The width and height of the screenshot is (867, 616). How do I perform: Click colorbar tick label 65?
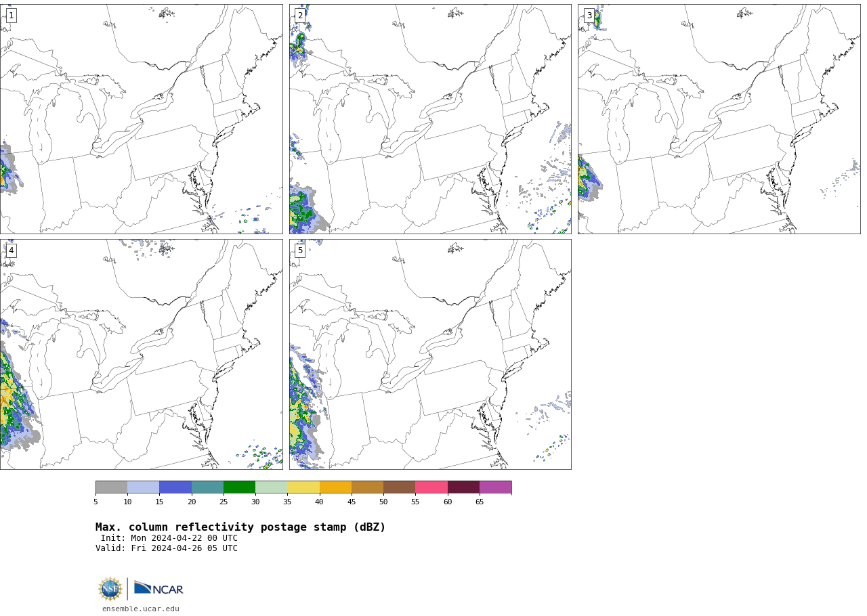(480, 502)
